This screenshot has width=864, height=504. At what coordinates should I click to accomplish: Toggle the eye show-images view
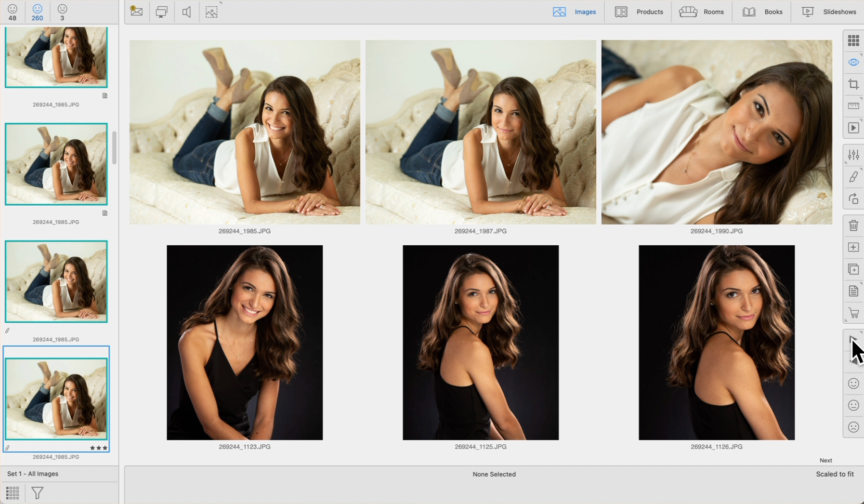click(x=853, y=62)
